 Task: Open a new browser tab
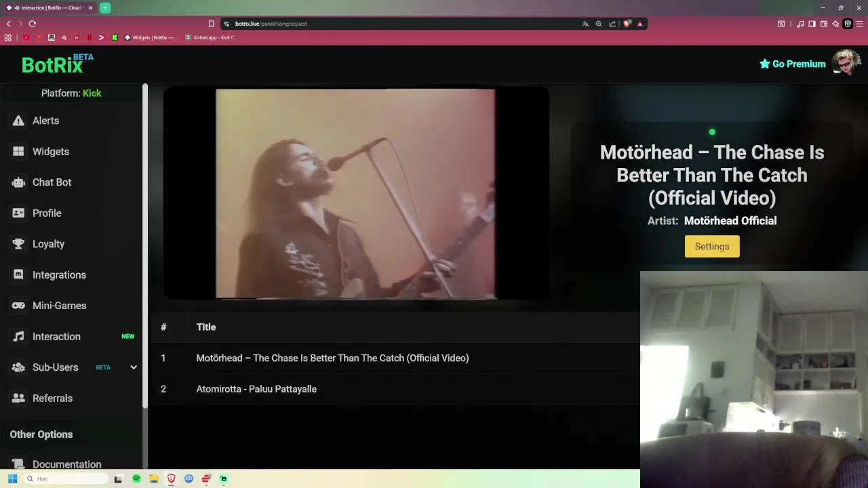[x=105, y=8]
